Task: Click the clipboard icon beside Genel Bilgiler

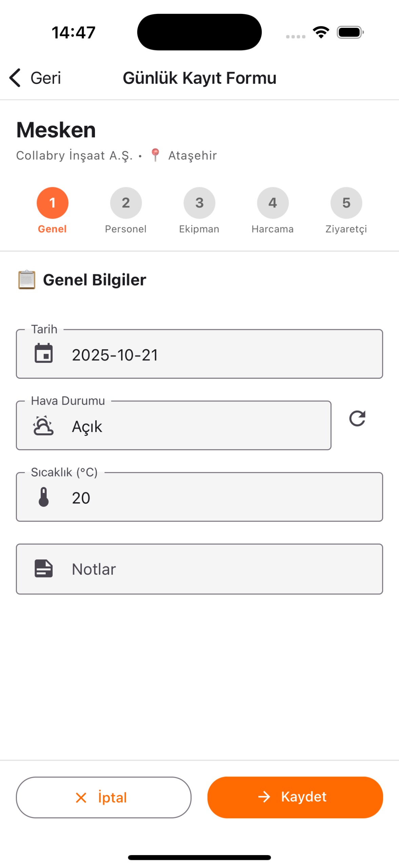Action: pyautogui.click(x=26, y=280)
